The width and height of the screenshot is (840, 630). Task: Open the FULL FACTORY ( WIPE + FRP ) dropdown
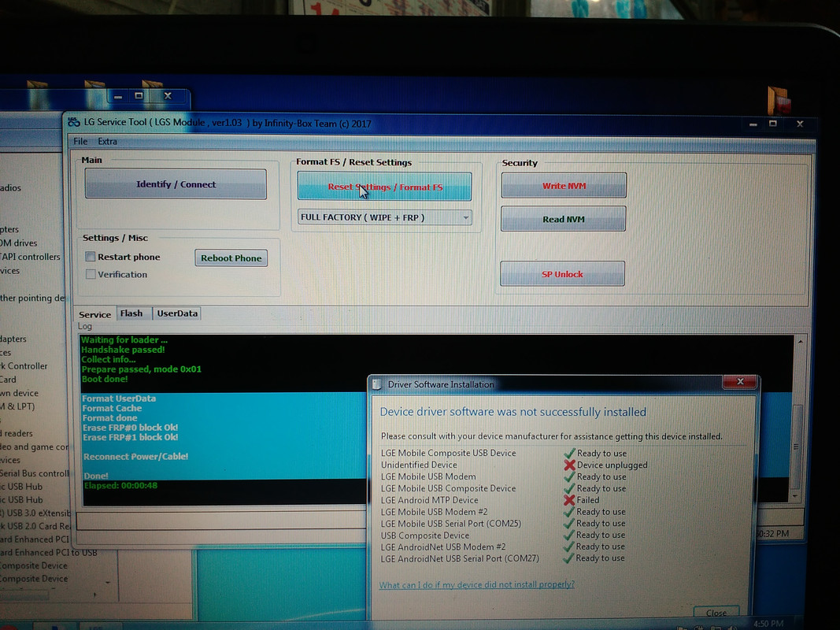pyautogui.click(x=385, y=217)
